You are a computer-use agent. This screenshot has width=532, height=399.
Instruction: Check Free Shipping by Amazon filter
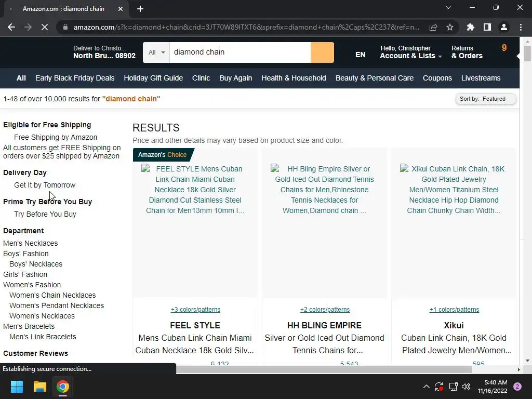[56, 137]
